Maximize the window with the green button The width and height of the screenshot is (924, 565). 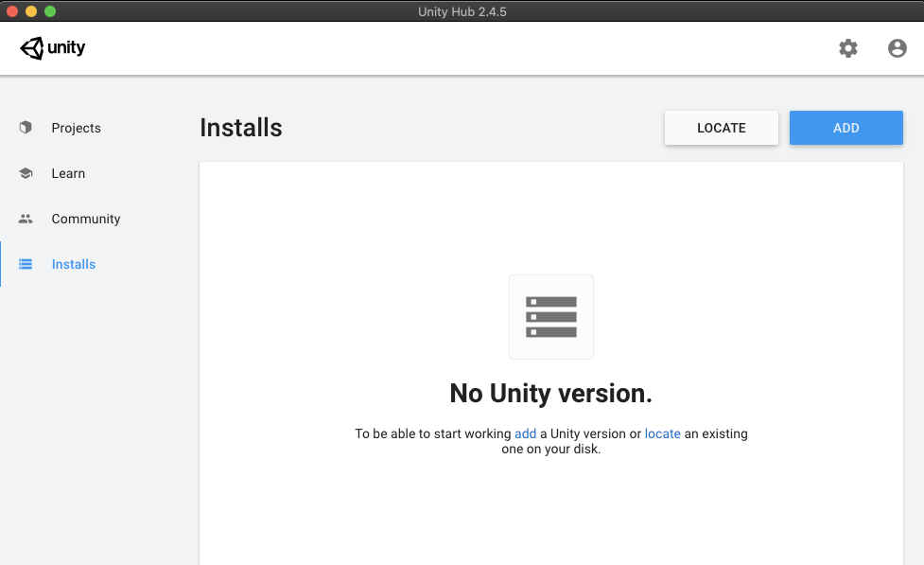[x=50, y=11]
